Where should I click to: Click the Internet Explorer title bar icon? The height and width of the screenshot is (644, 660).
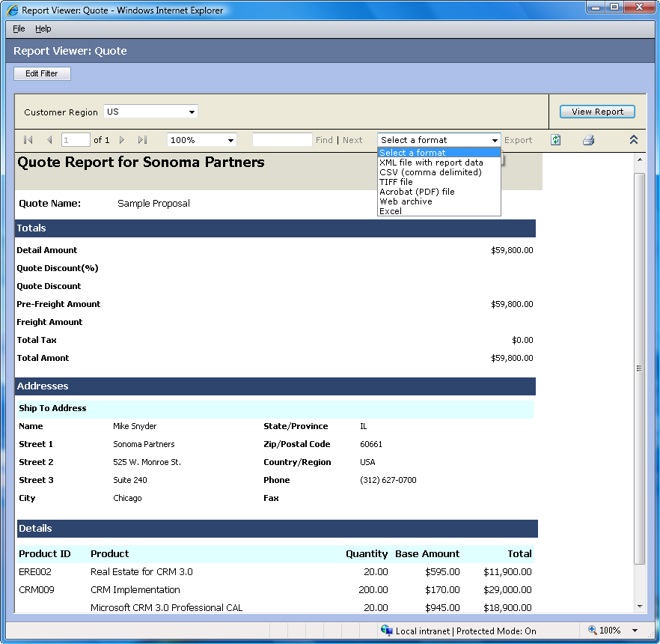pyautogui.click(x=13, y=10)
